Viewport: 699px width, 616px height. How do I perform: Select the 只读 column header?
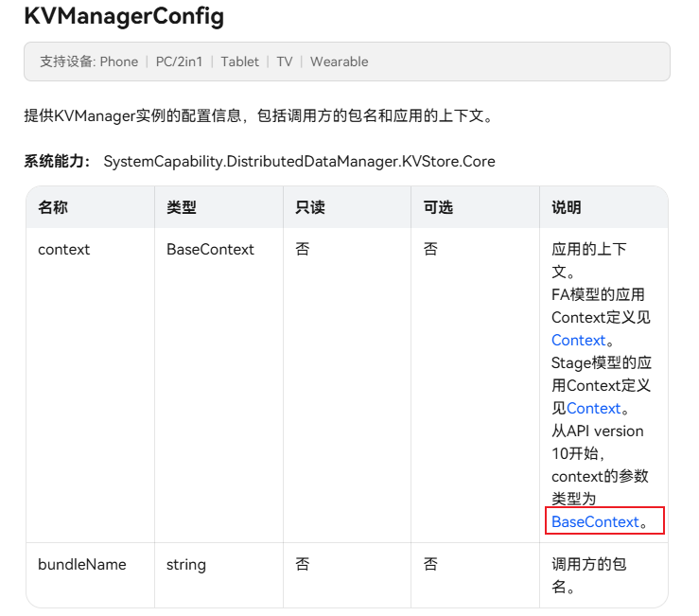pos(310,207)
